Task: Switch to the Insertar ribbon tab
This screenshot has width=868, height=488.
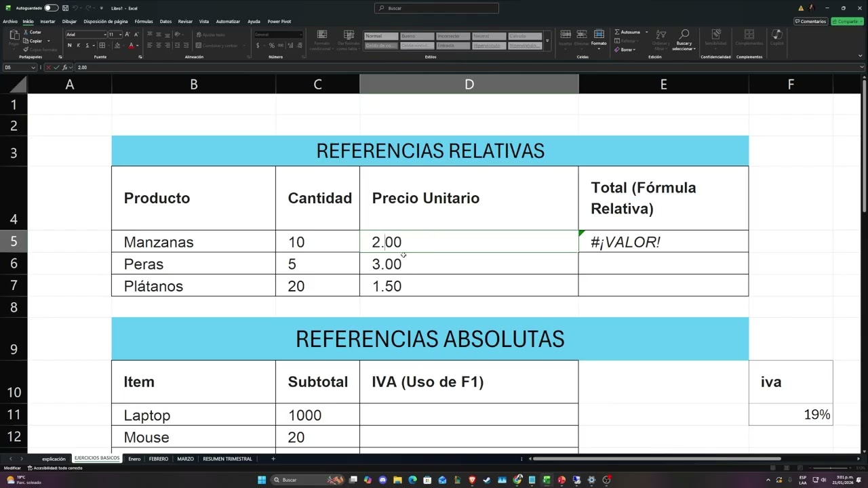Action: [47, 22]
